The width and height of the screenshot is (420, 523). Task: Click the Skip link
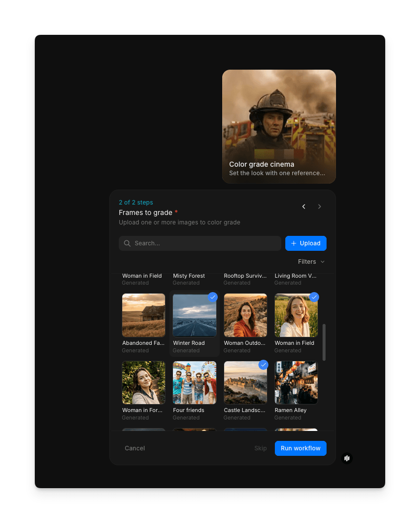click(260, 448)
